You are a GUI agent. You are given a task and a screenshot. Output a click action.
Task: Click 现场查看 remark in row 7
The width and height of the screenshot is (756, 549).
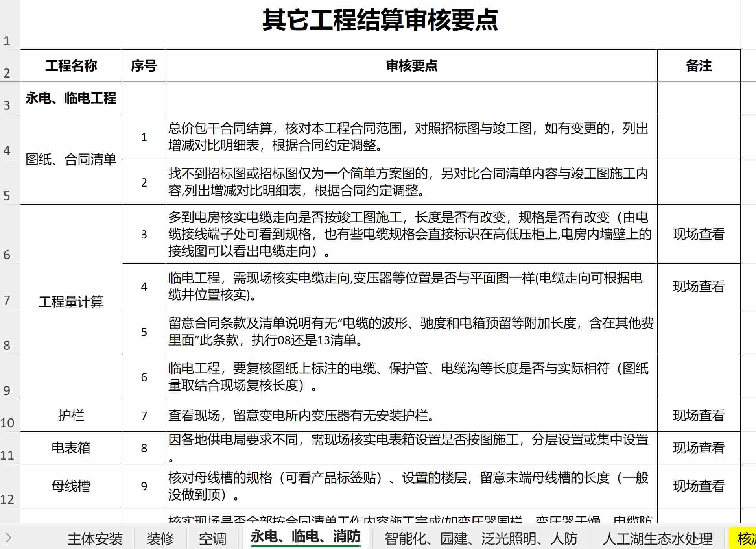point(699,287)
